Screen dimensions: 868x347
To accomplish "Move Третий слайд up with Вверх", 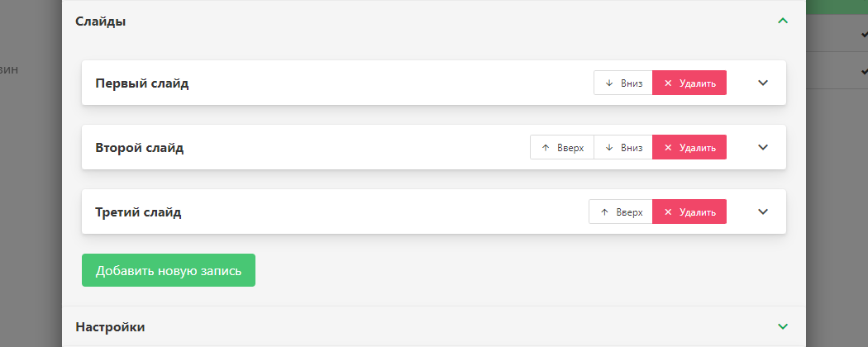I will click(x=621, y=212).
